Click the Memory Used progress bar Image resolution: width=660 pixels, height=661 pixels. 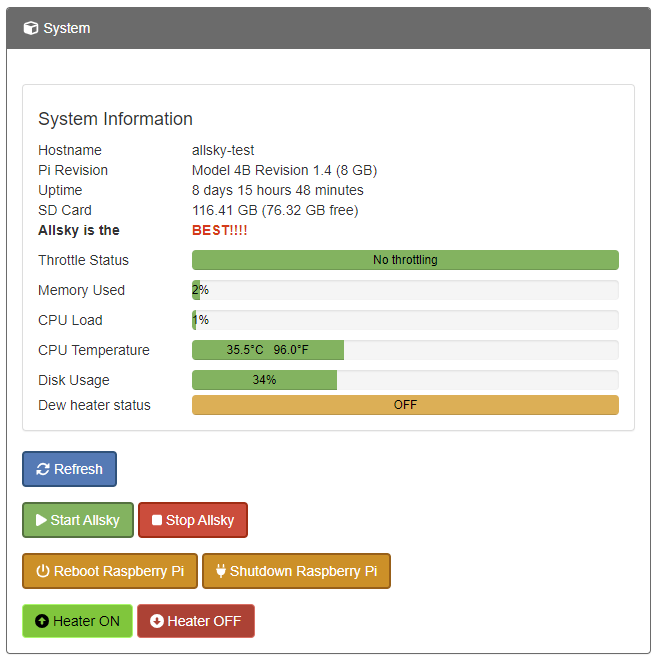(x=405, y=290)
